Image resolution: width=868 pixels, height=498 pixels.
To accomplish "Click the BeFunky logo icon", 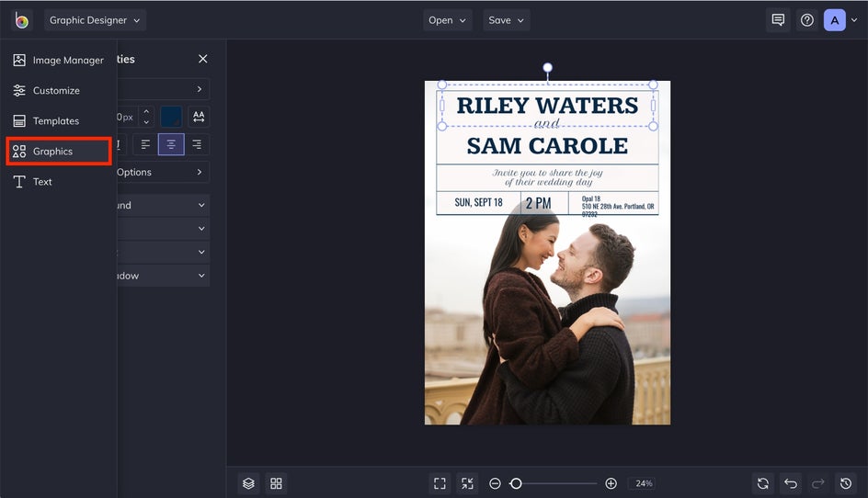I will 21,20.
